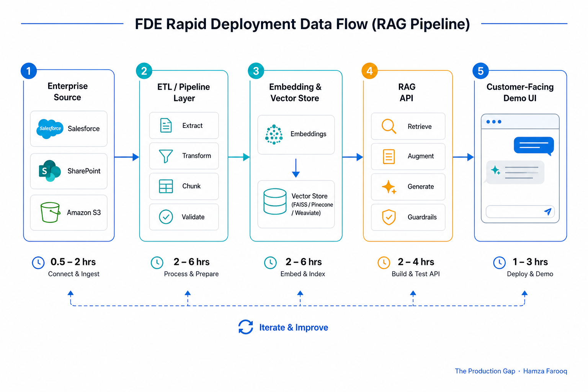Select the Extract step label

pos(193,126)
